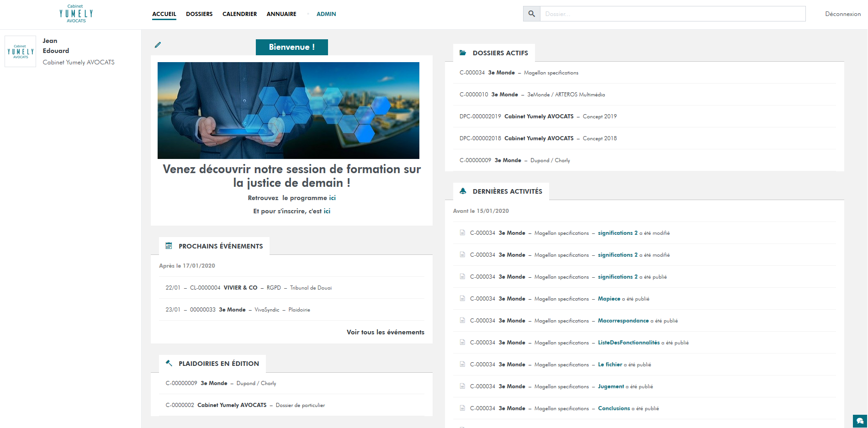
Task: Click the Cabinet Yumely Avocats header logo
Action: coord(76,14)
